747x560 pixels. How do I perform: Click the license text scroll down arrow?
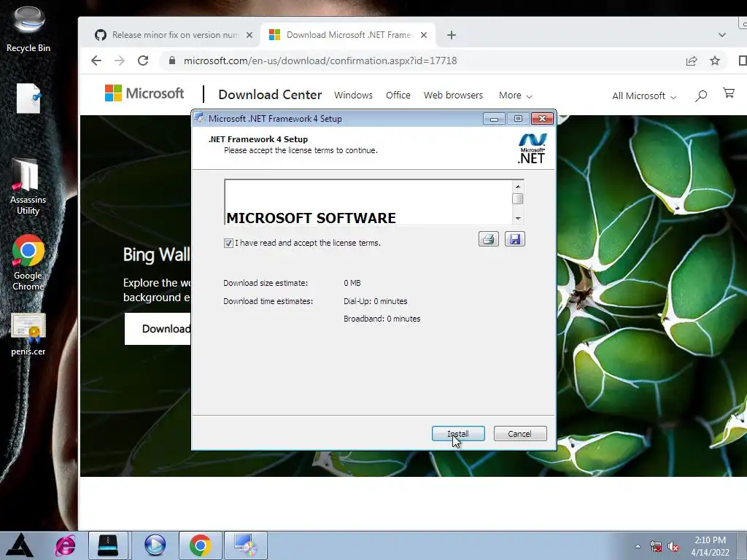(518, 219)
